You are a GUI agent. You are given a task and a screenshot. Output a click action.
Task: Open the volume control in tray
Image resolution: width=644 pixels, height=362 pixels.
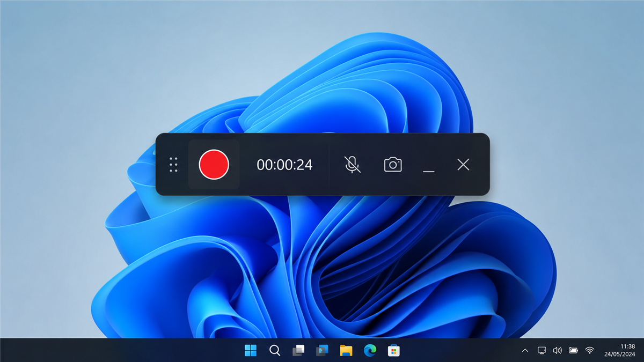pyautogui.click(x=558, y=351)
